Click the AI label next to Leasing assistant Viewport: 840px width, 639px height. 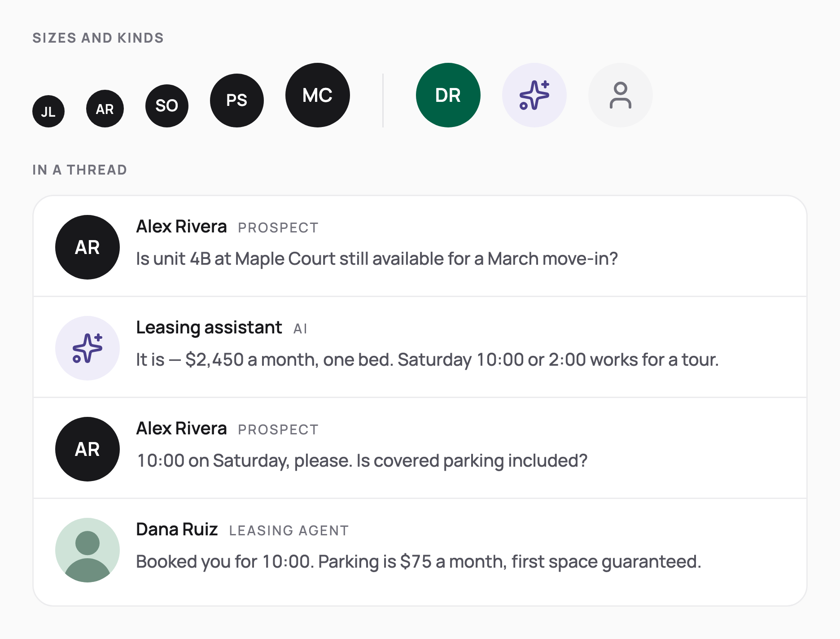(x=300, y=329)
